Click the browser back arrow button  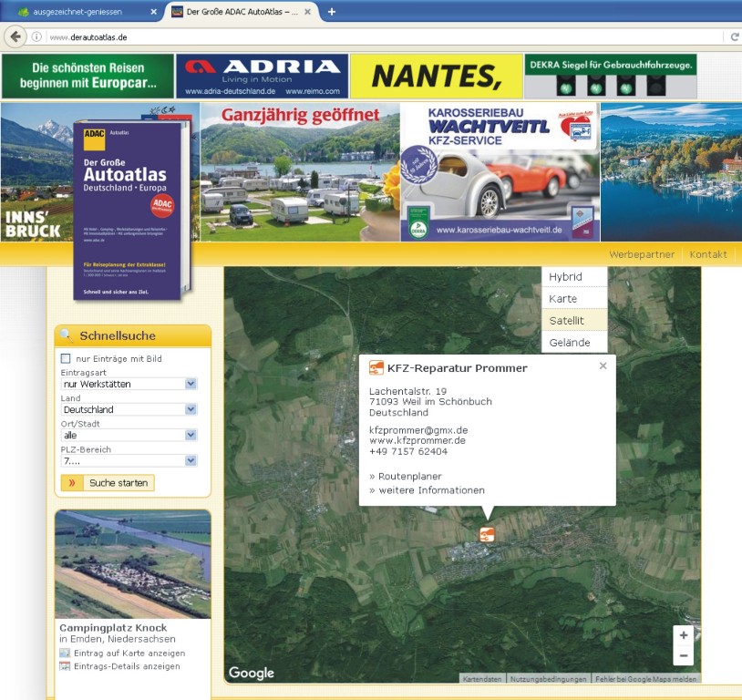(x=15, y=36)
